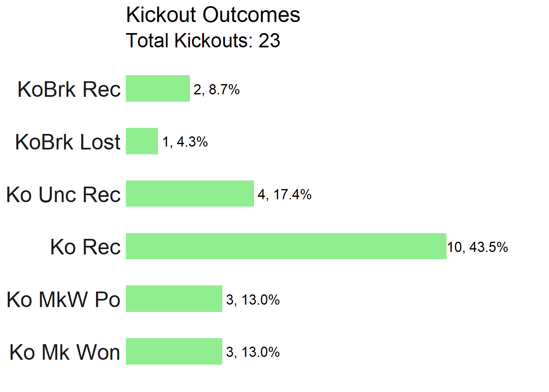Click the 2, 8.7% data label

pyautogui.click(x=216, y=89)
